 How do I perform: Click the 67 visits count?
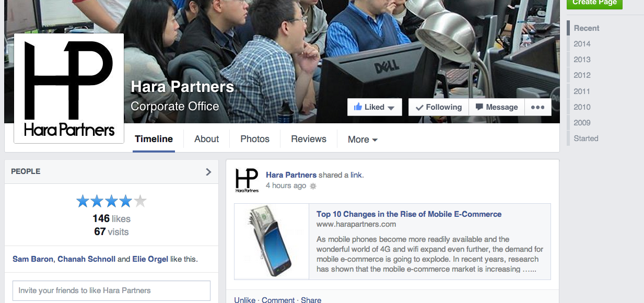(111, 231)
